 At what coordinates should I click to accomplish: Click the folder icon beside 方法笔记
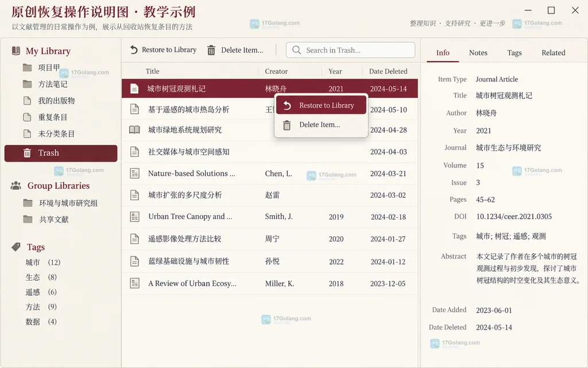27,84
